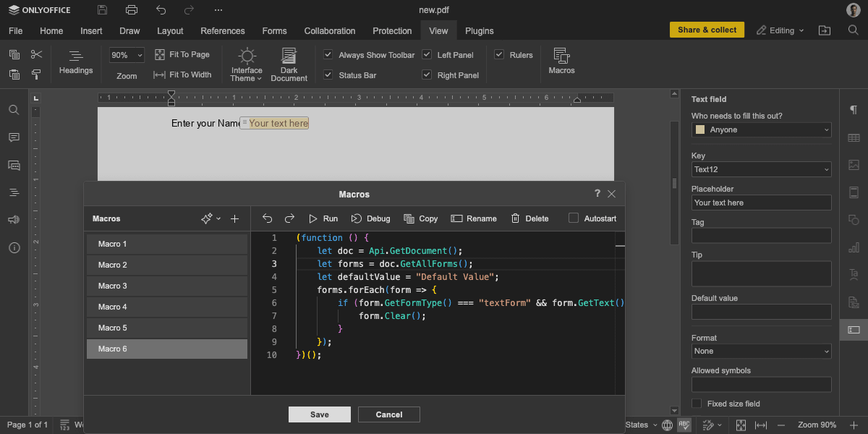Screen dimensions: 868x434
Task: Uncheck the Left Panel checkbox
Action: (427, 54)
